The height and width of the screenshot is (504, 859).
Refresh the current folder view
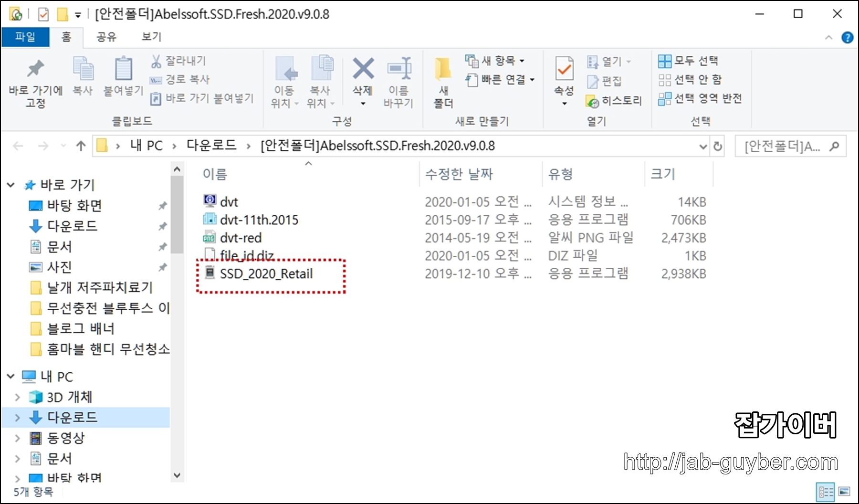(x=717, y=147)
